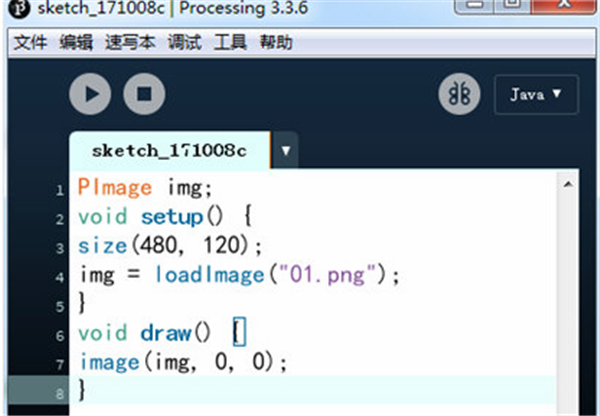Viewport: 600px width, 416px height.
Task: Click the editor scrollbar up arrow
Action: tap(568, 184)
